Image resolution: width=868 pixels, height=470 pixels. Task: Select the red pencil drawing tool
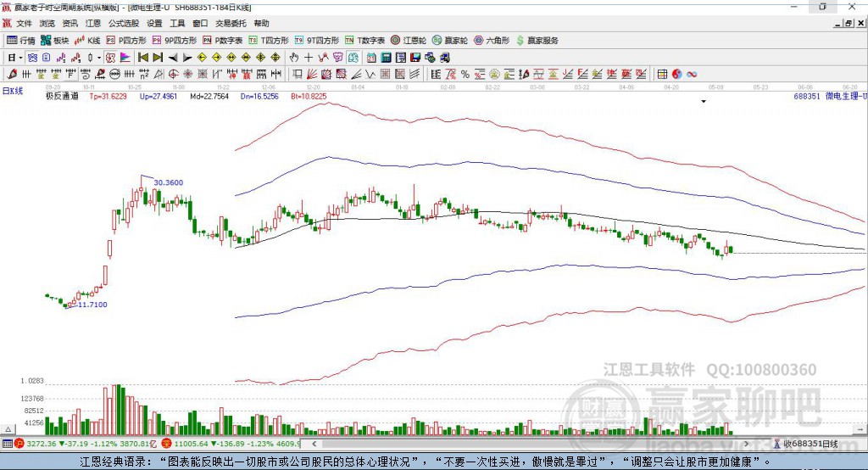pyautogui.click(x=12, y=75)
